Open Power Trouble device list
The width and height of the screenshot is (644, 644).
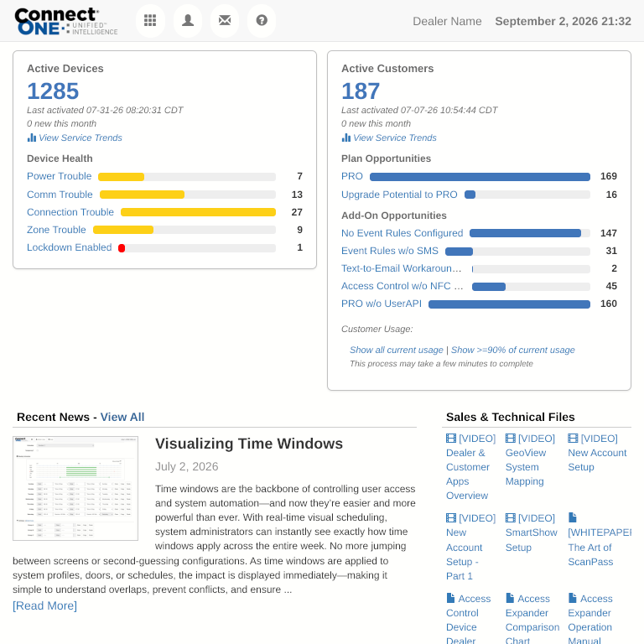click(x=60, y=176)
